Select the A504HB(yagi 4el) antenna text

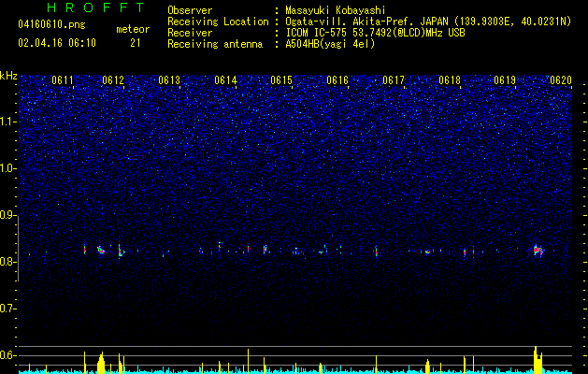click(330, 44)
